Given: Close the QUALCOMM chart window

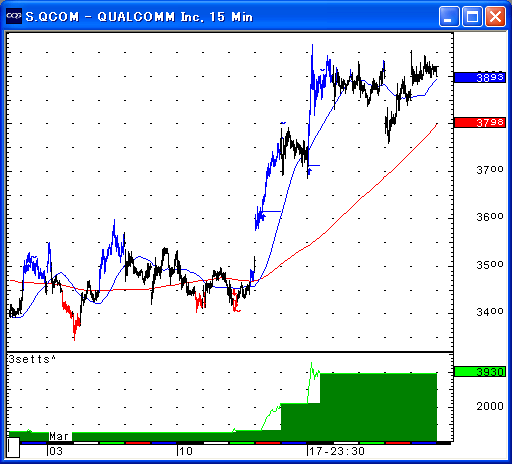Looking at the screenshot, I should pos(495,16).
